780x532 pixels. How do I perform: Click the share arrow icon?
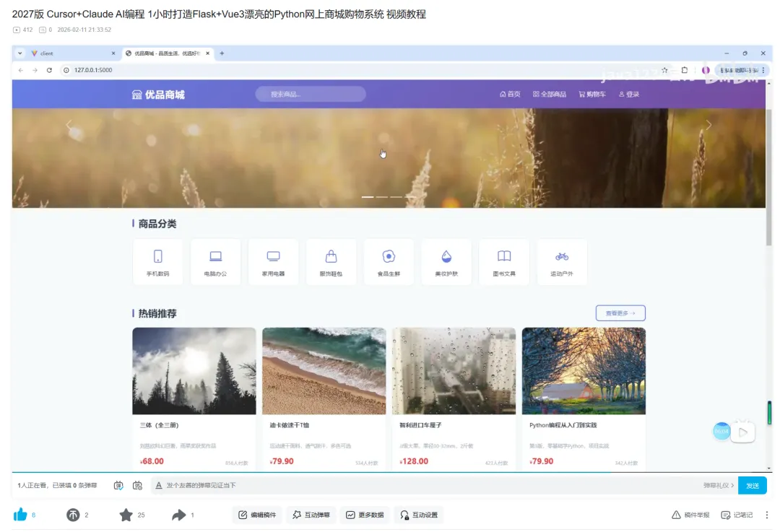click(x=179, y=515)
